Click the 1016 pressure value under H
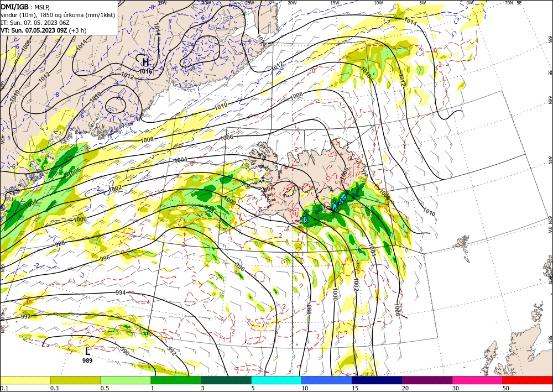553x392 pixels. [x=145, y=71]
